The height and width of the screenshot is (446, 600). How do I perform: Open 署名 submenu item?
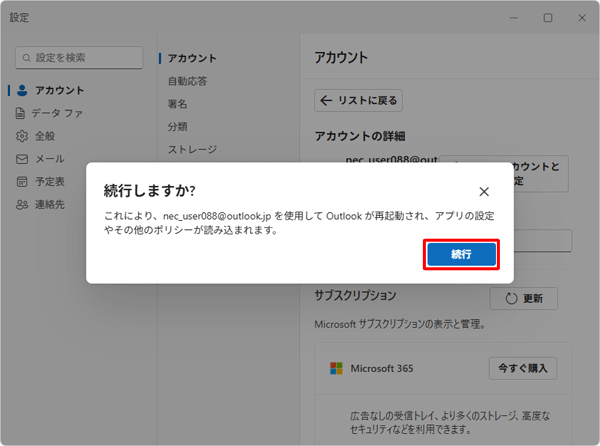178,104
